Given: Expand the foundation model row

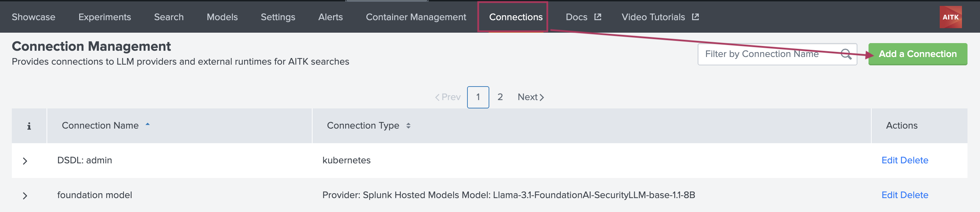Looking at the screenshot, I should 25,196.
